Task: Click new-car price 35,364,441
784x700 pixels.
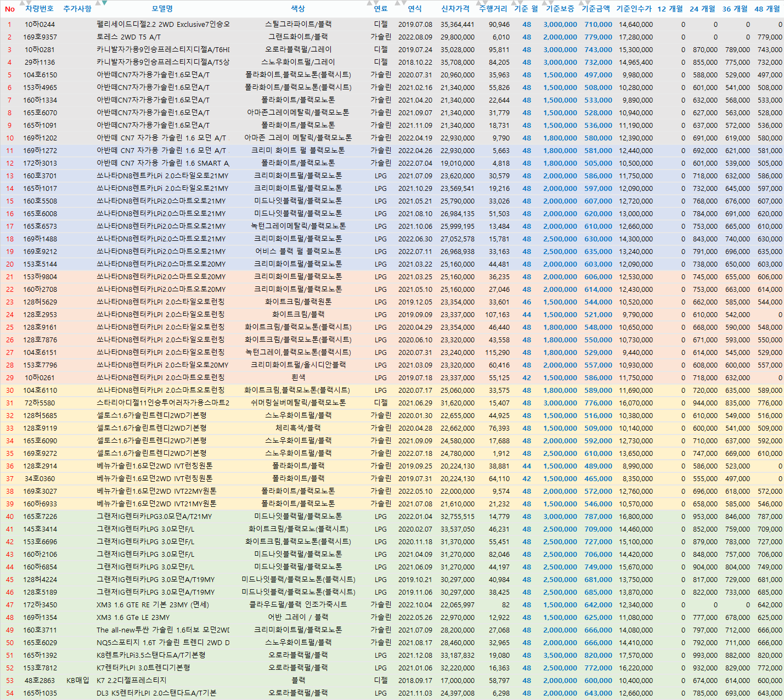Action: coord(458,25)
